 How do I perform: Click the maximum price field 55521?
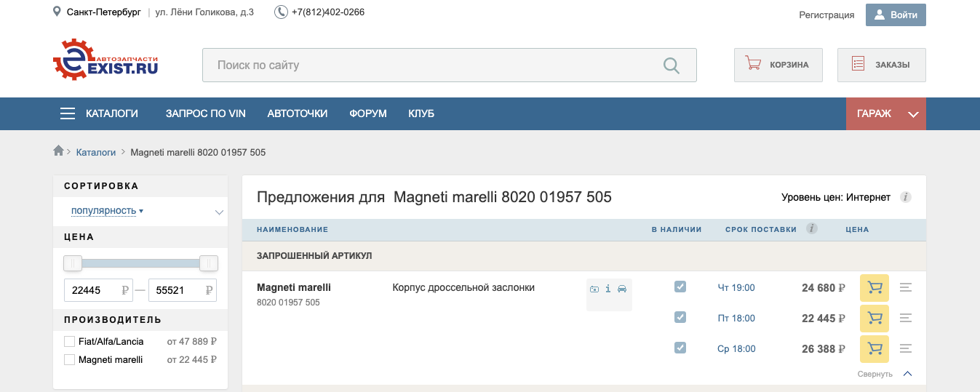point(183,290)
